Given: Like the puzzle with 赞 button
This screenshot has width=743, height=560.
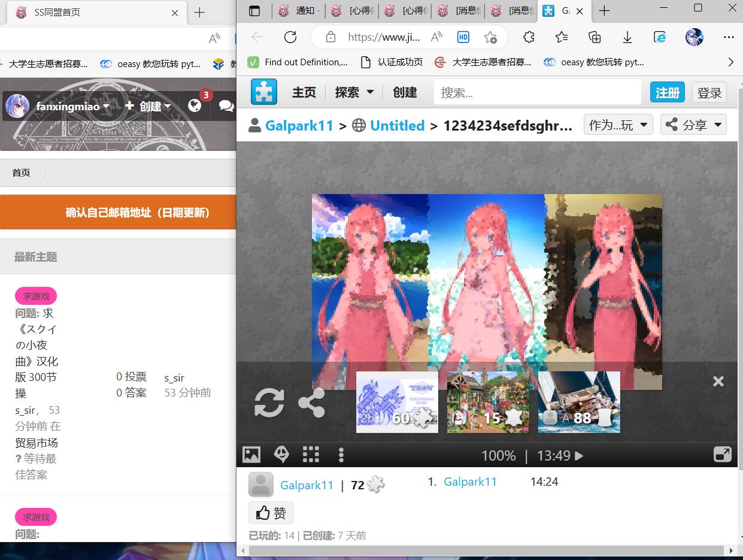Looking at the screenshot, I should pyautogui.click(x=271, y=513).
